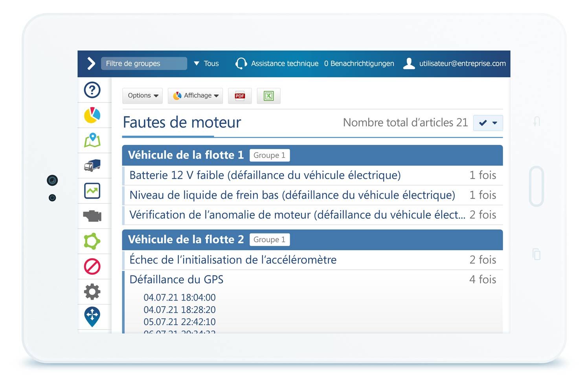Expand Batterie 12 V faible row
The width and height of the screenshot is (588, 386).
point(312,175)
